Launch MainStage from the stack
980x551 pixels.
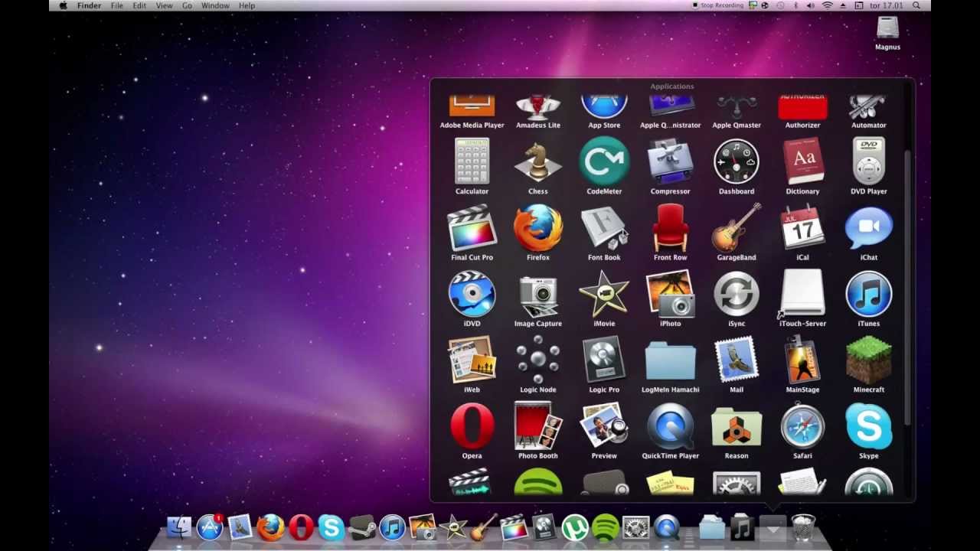pos(802,360)
